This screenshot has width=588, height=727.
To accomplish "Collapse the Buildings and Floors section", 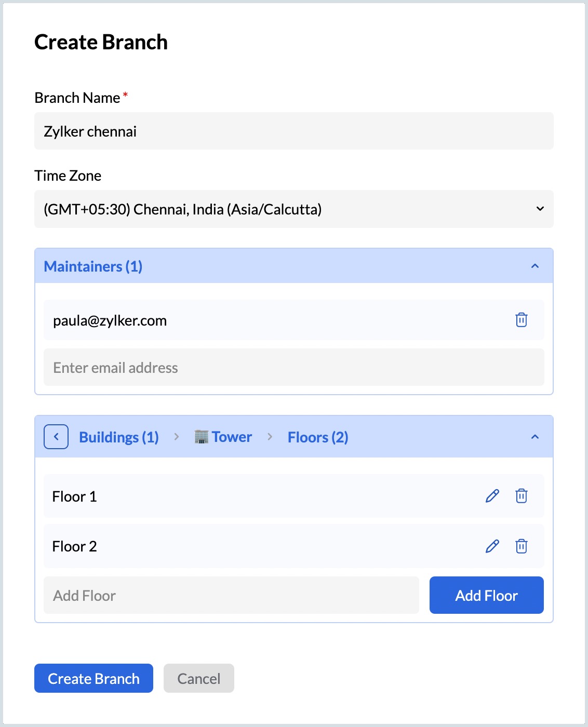I will (x=535, y=437).
